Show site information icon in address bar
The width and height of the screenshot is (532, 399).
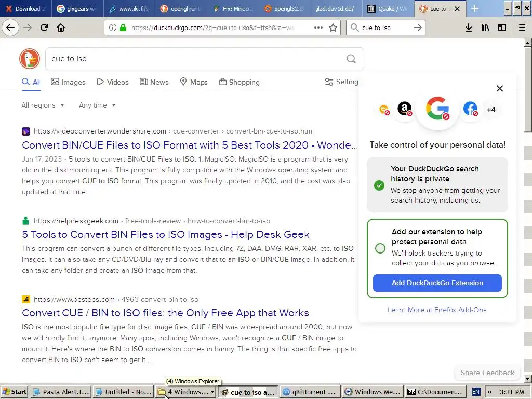[113, 28]
